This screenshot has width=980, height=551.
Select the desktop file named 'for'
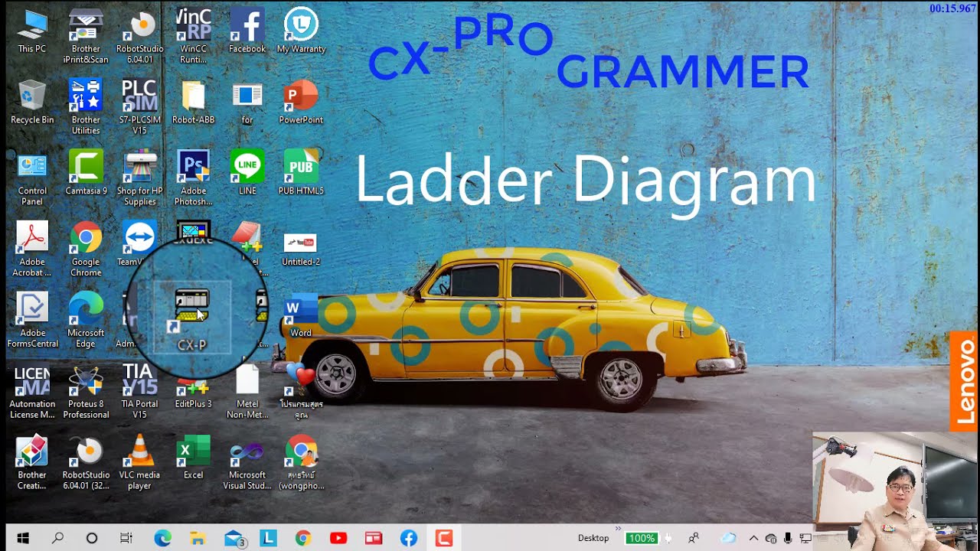(x=247, y=102)
